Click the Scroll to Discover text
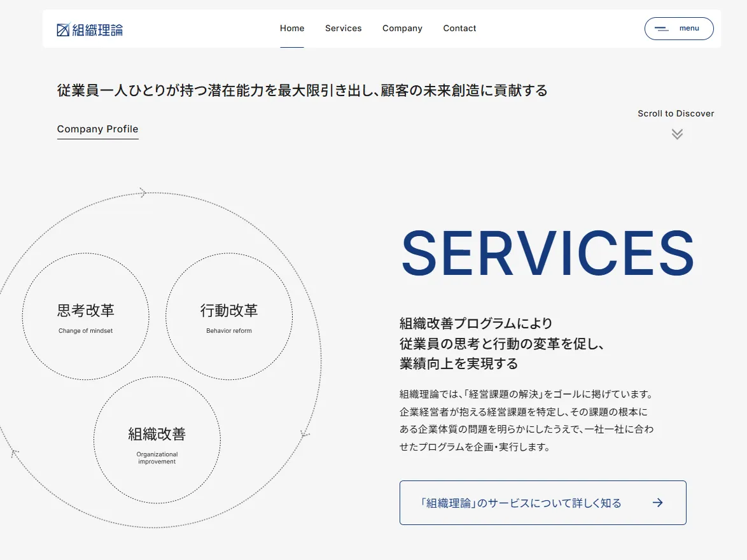This screenshot has width=747, height=560. [x=676, y=114]
